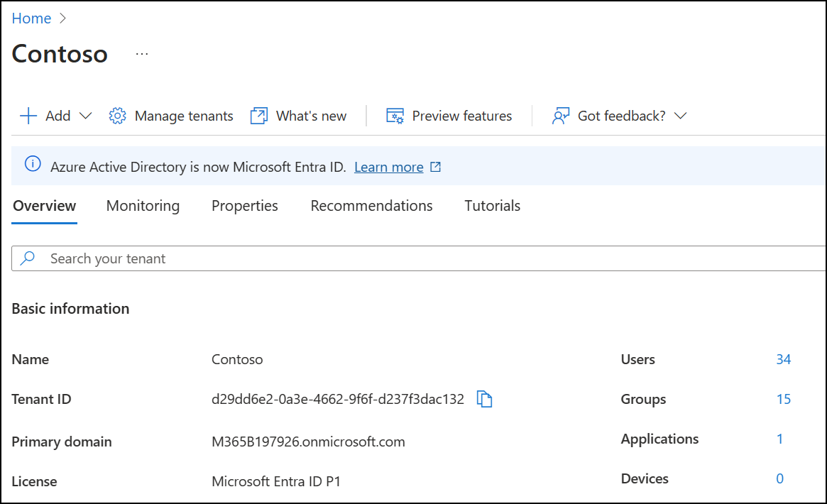Switch to the Monitoring tab
Viewport: 827px width, 504px height.
143,206
